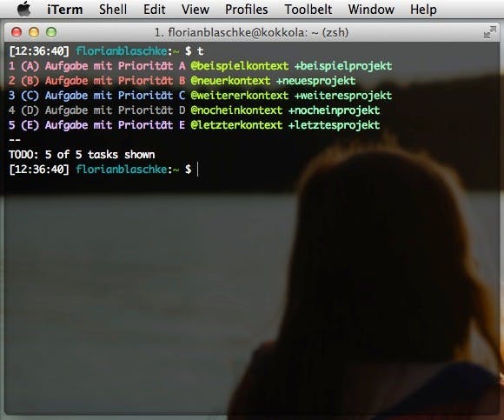Click the @beispielkontext context tag
Viewport: 504px width, 420px height.
tap(240, 66)
